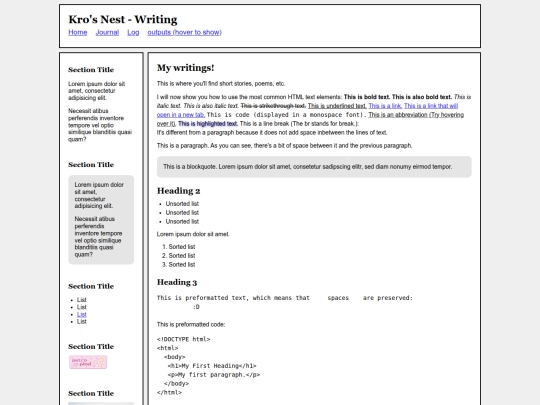Click the '<!DOCTYPE html>' code line
The height and width of the screenshot is (405, 540).
183,339
